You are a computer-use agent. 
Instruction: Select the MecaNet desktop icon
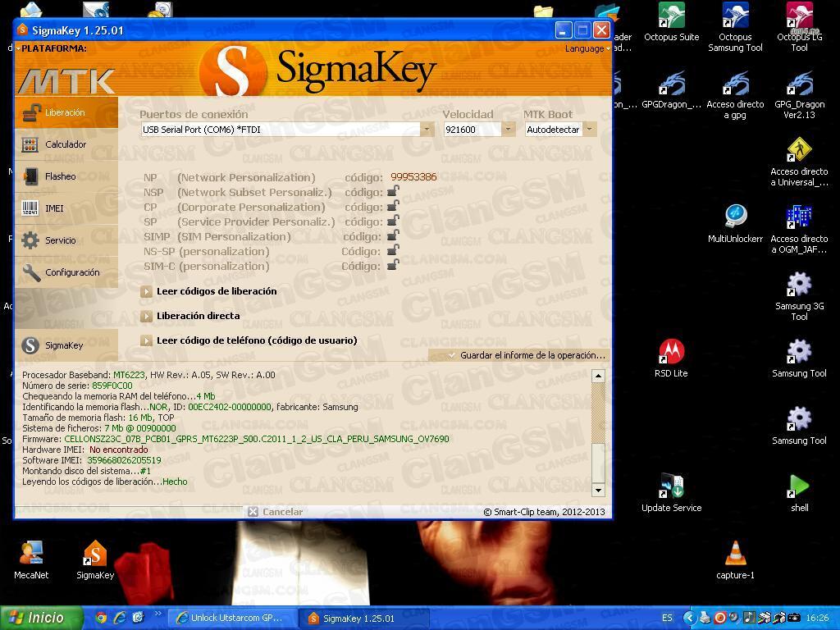[x=31, y=560]
